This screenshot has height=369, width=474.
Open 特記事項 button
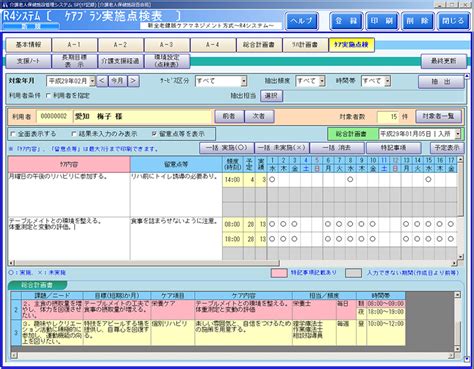click(x=393, y=148)
